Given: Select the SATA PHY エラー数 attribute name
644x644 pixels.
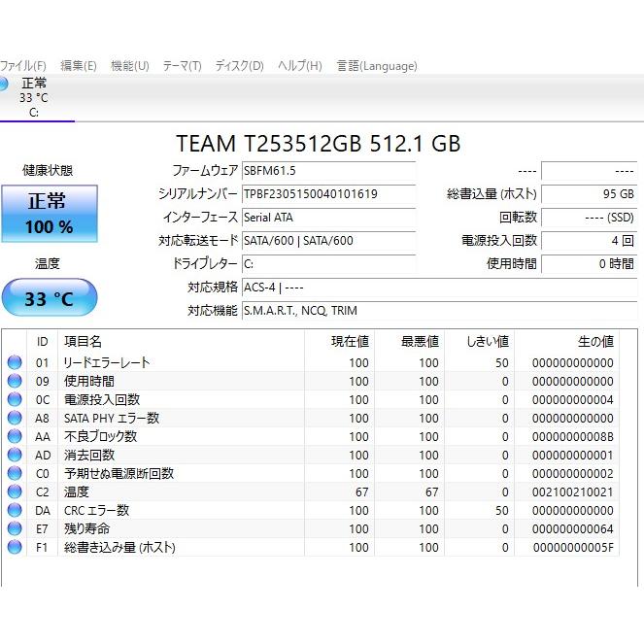Looking at the screenshot, I should click(112, 418).
